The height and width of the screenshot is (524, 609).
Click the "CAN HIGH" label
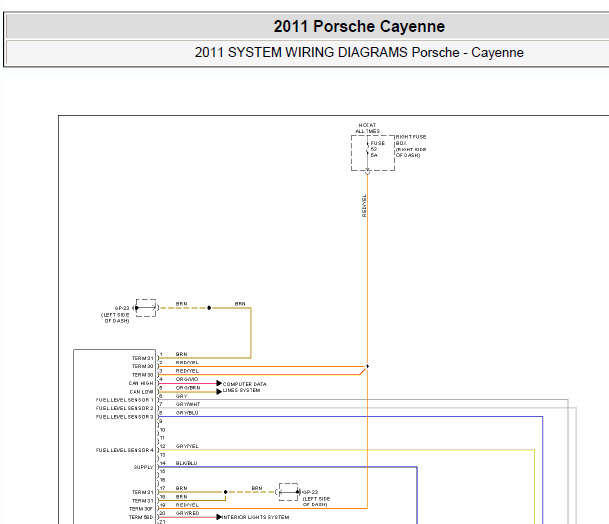[x=141, y=383]
